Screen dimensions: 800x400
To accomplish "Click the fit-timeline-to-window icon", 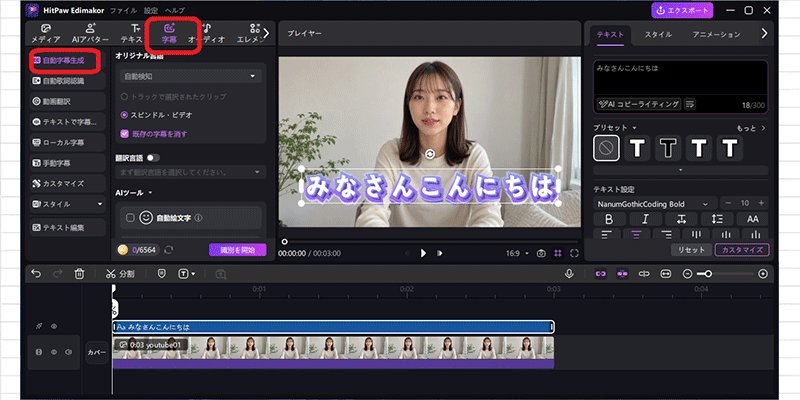I will click(x=665, y=274).
